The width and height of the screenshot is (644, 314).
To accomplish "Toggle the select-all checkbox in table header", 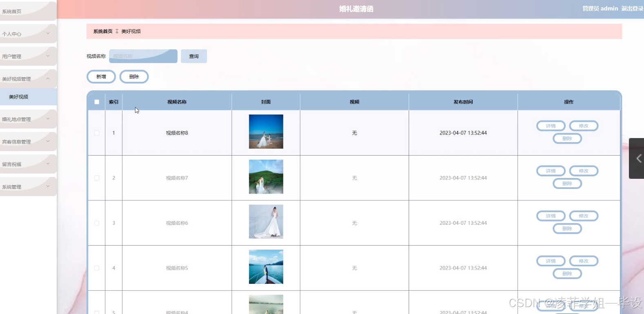I will pyautogui.click(x=97, y=102).
